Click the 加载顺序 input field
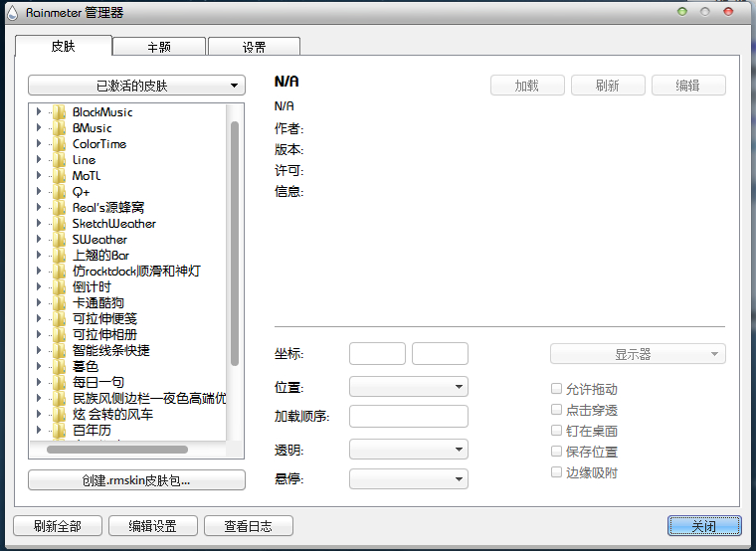The image size is (756, 551). (409, 416)
